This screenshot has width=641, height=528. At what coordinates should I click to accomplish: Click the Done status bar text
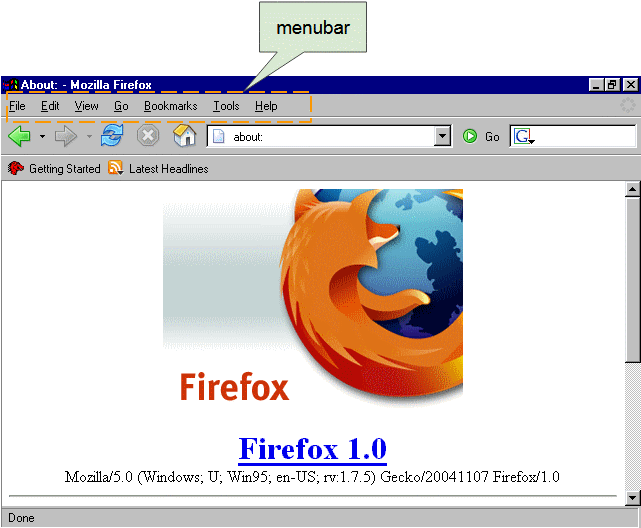21,518
